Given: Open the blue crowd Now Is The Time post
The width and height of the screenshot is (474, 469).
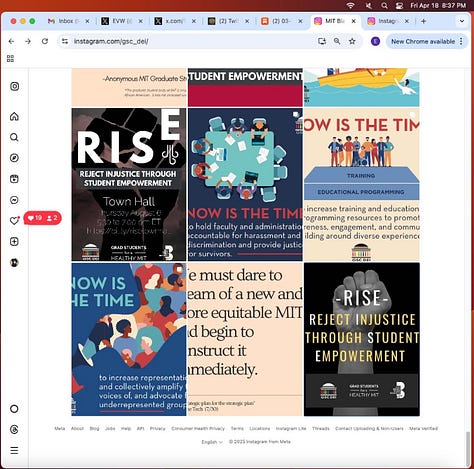Looking at the screenshot, I should tap(129, 339).
